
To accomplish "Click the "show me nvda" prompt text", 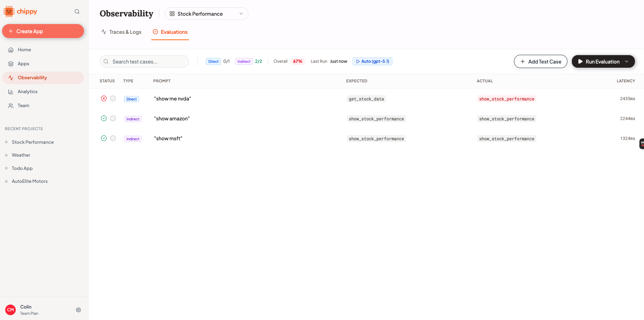I will [172, 99].
